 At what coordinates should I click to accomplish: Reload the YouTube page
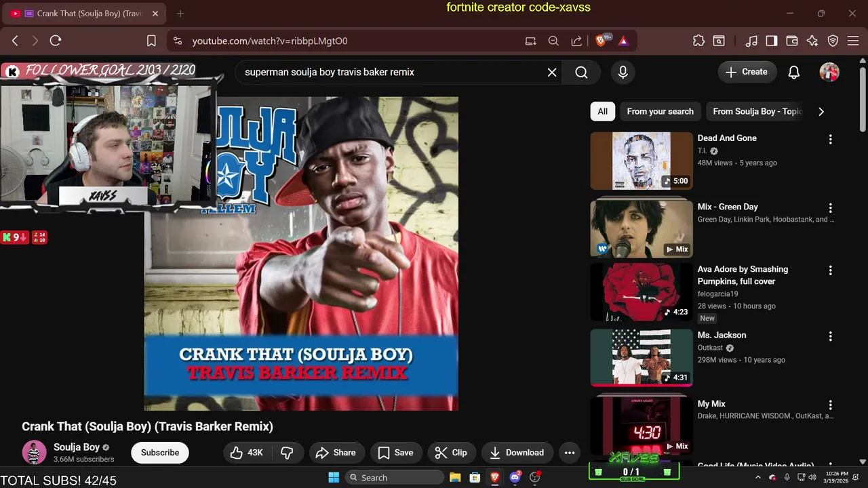[56, 41]
